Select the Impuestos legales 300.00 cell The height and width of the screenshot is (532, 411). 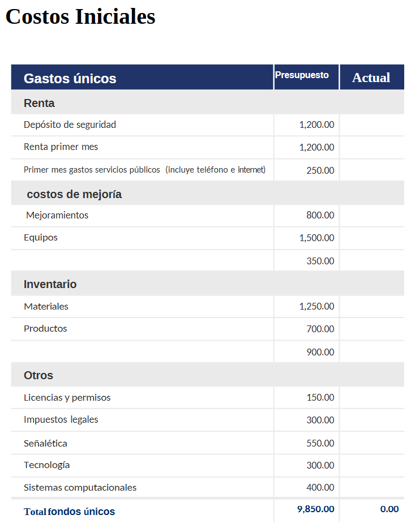click(306, 420)
